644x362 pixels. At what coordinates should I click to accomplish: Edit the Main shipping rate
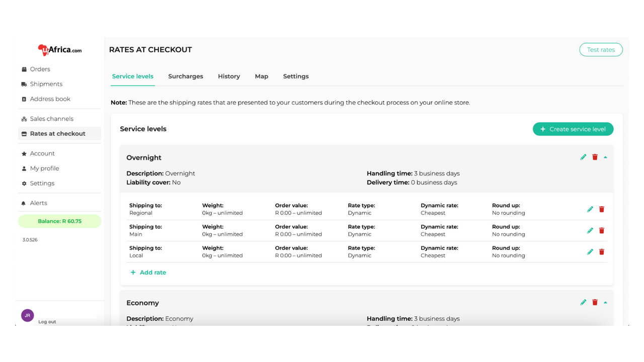pyautogui.click(x=590, y=230)
